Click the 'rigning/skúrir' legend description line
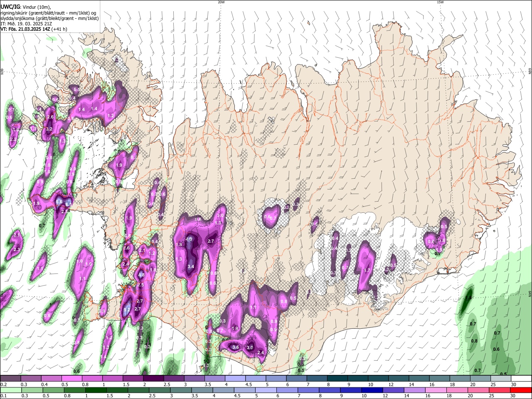Viewport: 532px width, 399px height. 48,13
